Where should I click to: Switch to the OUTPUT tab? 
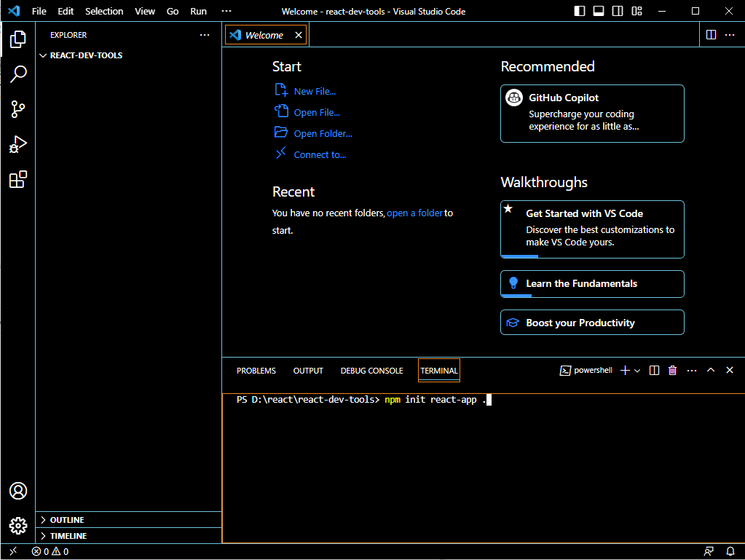click(308, 371)
